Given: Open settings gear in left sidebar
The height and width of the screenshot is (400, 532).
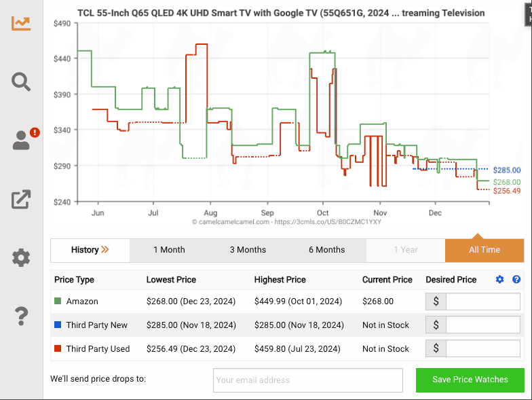Looking at the screenshot, I should click(x=21, y=258).
